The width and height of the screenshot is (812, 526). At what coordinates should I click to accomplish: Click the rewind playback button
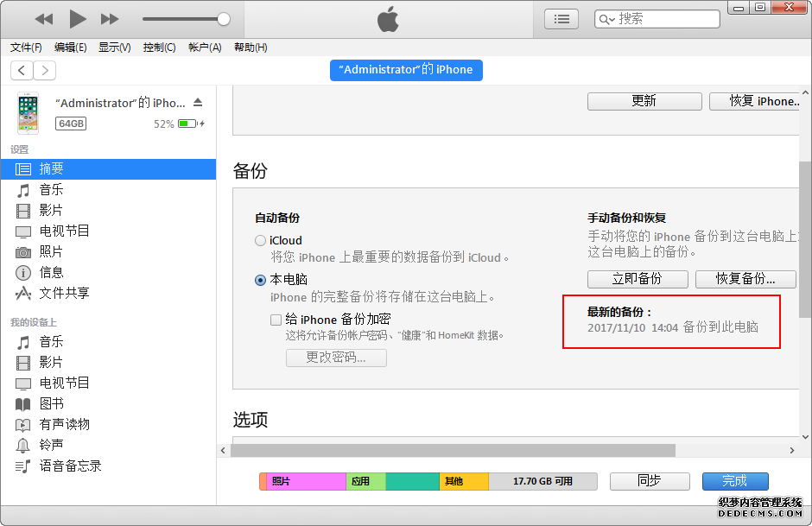click(x=44, y=19)
